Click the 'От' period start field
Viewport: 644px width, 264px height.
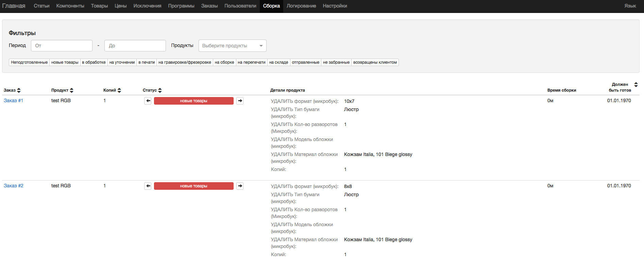62,46
